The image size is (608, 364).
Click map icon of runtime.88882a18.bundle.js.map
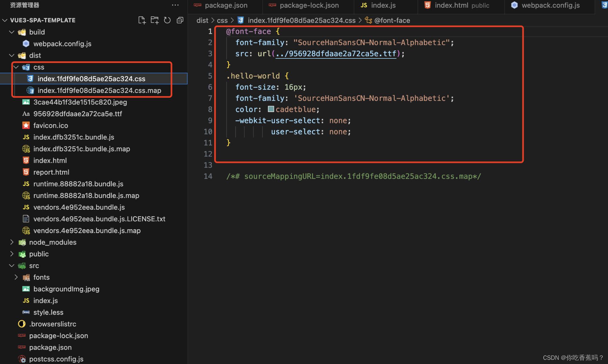[x=26, y=195]
